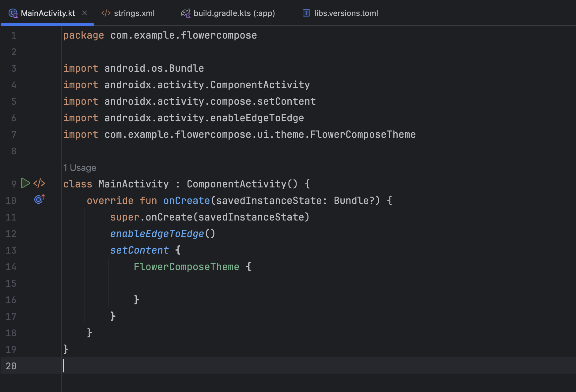
Task: Click the 'fun' keyword on line 10
Action: (x=148, y=201)
